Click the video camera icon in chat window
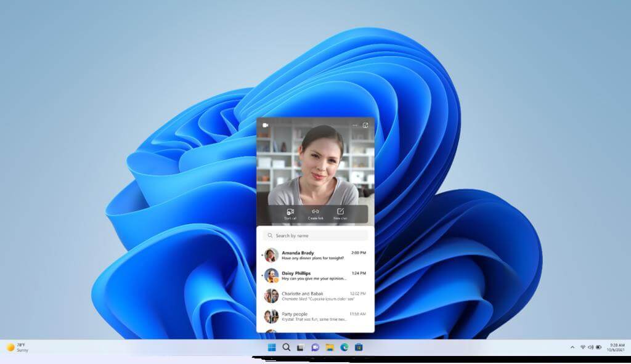 pyautogui.click(x=266, y=125)
